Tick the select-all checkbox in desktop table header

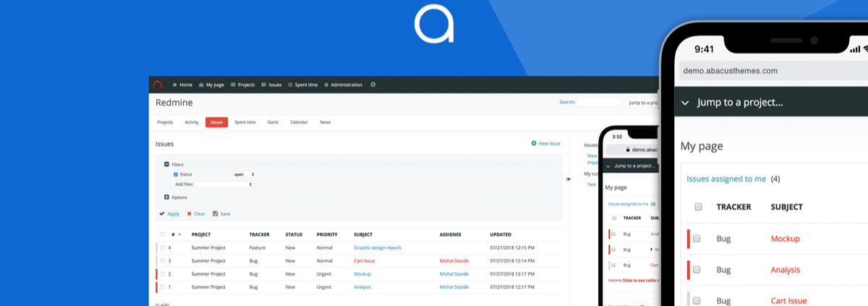point(163,234)
